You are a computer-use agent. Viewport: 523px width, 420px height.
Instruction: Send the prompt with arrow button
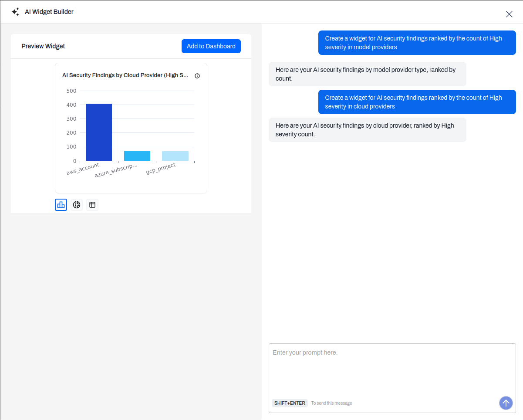click(x=506, y=403)
